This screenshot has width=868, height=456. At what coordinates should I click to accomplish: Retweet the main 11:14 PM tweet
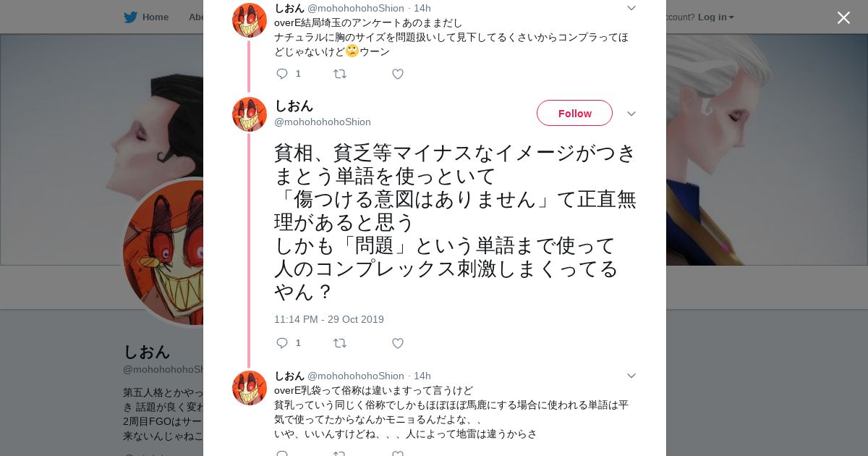tap(340, 343)
